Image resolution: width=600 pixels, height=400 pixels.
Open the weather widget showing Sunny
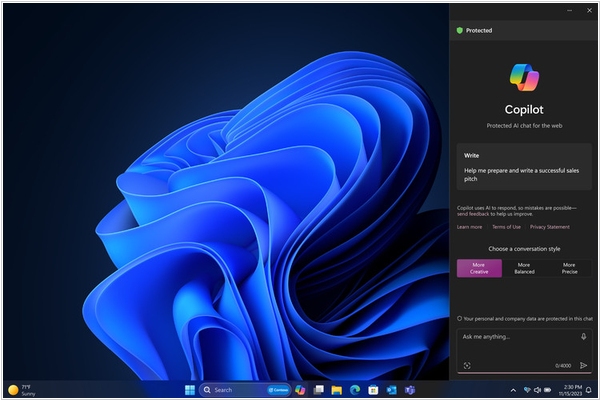point(22,390)
